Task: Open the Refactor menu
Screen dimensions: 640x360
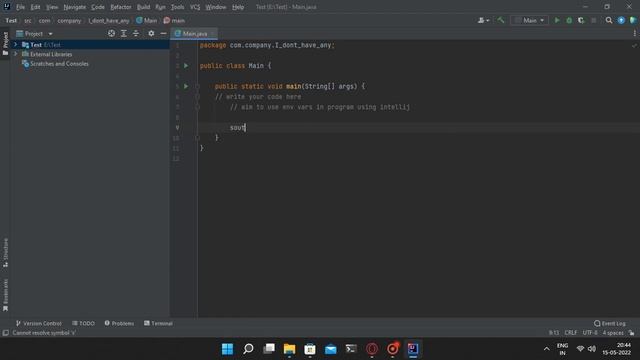Action: pyautogui.click(x=121, y=7)
